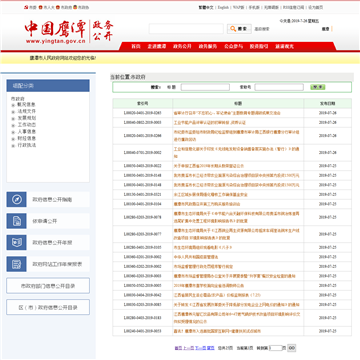This screenshot has height=360, width=360.
Task: Select the 市政府 root tree item
Action: point(18,99)
